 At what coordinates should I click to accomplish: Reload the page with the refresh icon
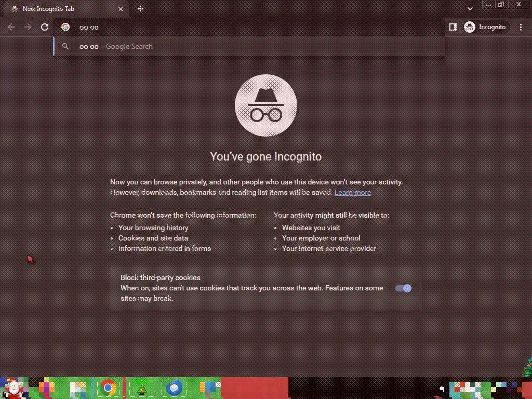pos(45,27)
